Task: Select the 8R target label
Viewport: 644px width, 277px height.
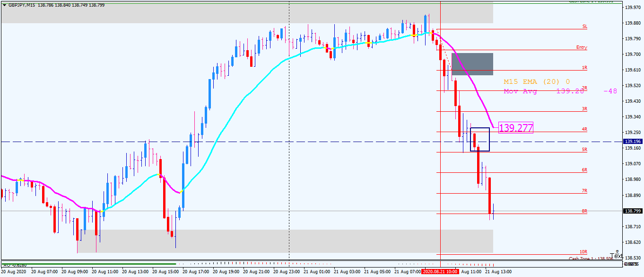Action: [585, 211]
